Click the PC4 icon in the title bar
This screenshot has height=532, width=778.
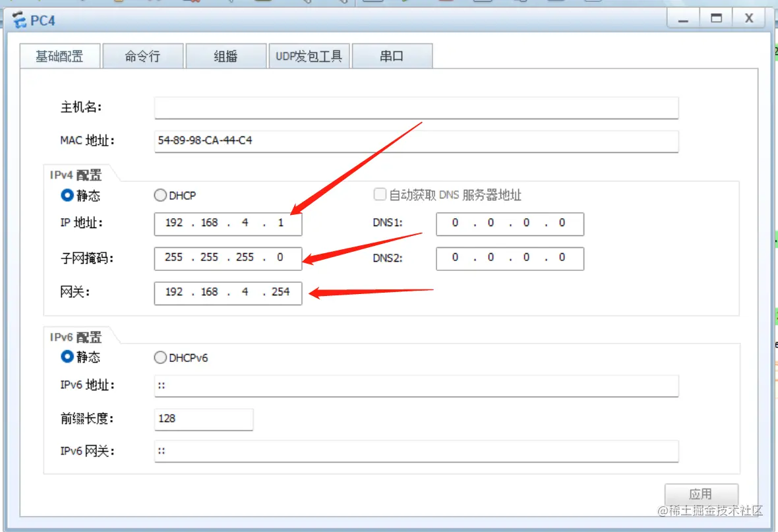pyautogui.click(x=20, y=20)
